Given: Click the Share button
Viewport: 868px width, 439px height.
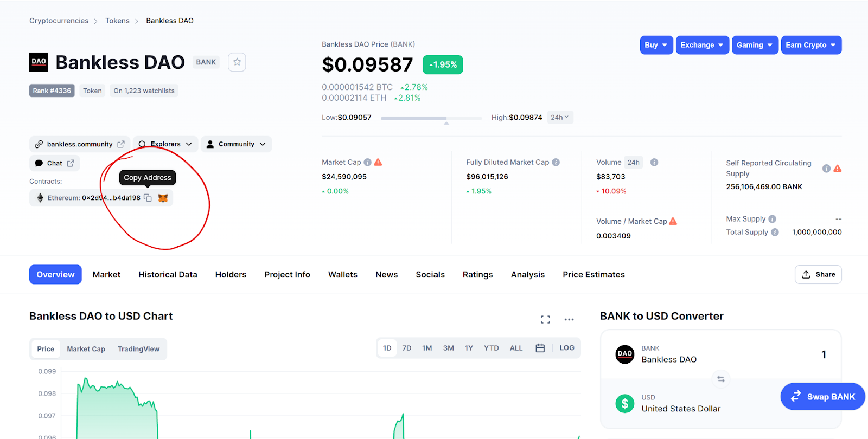Looking at the screenshot, I should point(818,274).
